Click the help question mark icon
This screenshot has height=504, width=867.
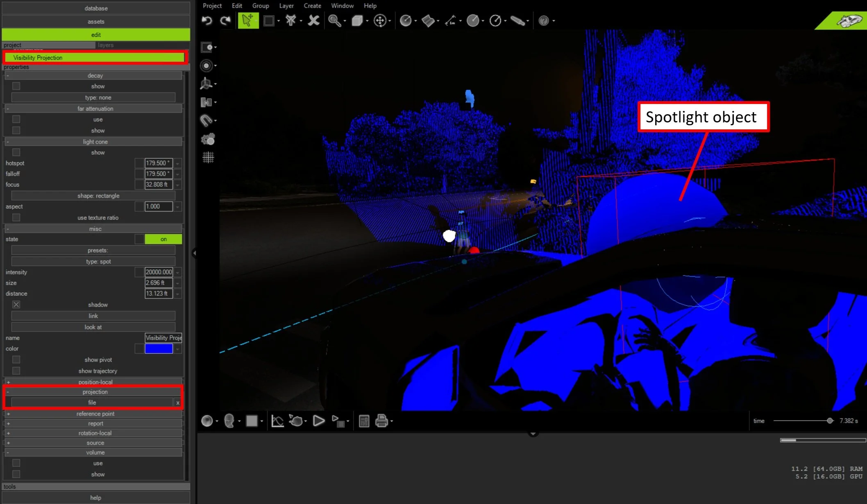tap(543, 20)
